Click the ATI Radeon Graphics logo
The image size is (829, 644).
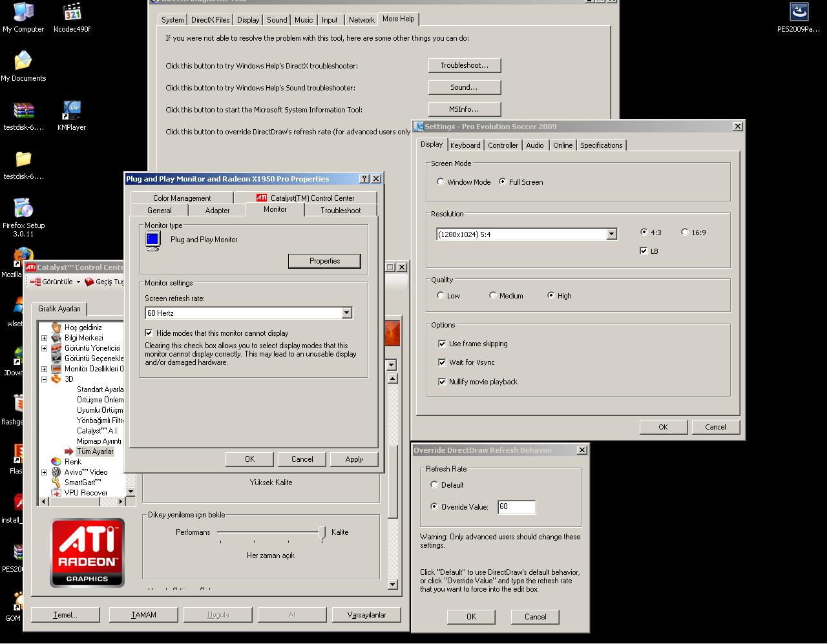point(87,553)
